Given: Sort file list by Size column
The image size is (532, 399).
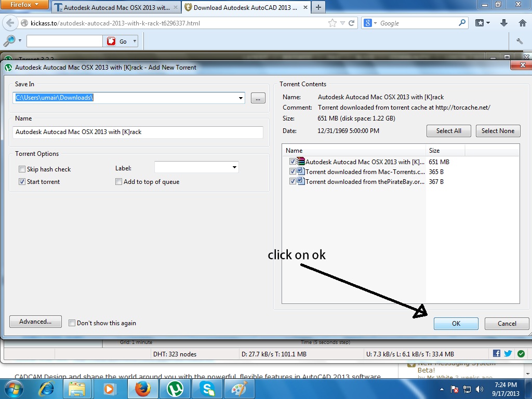Looking at the screenshot, I should pyautogui.click(x=445, y=150).
